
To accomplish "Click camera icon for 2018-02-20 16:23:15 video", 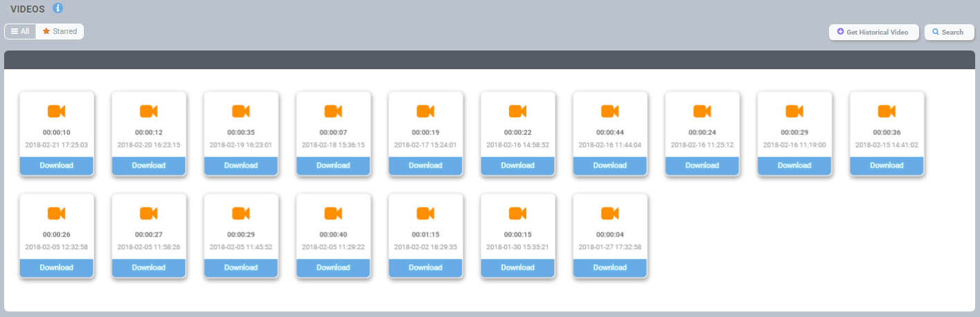I will coord(149,111).
